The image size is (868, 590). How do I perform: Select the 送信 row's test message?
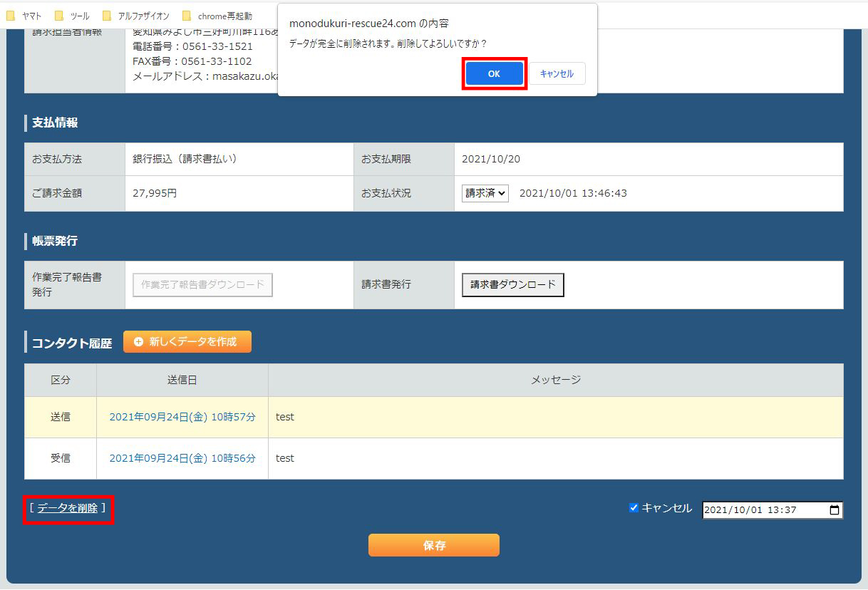click(x=285, y=417)
